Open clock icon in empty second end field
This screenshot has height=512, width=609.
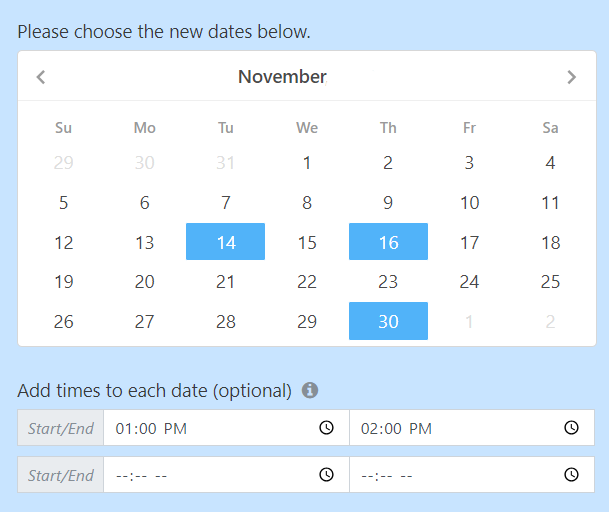(x=571, y=475)
